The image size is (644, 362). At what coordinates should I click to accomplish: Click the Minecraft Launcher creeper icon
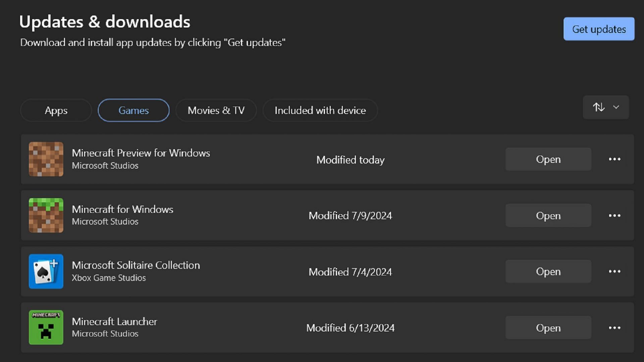46,327
